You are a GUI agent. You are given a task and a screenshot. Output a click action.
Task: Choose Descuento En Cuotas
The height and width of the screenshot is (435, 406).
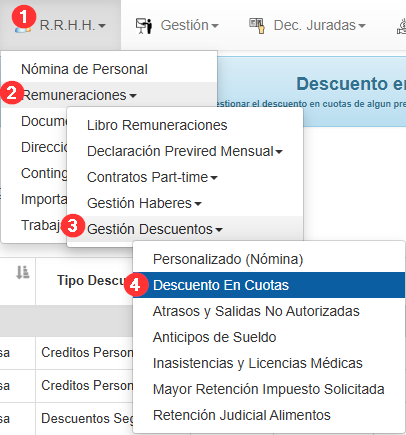pos(269,285)
